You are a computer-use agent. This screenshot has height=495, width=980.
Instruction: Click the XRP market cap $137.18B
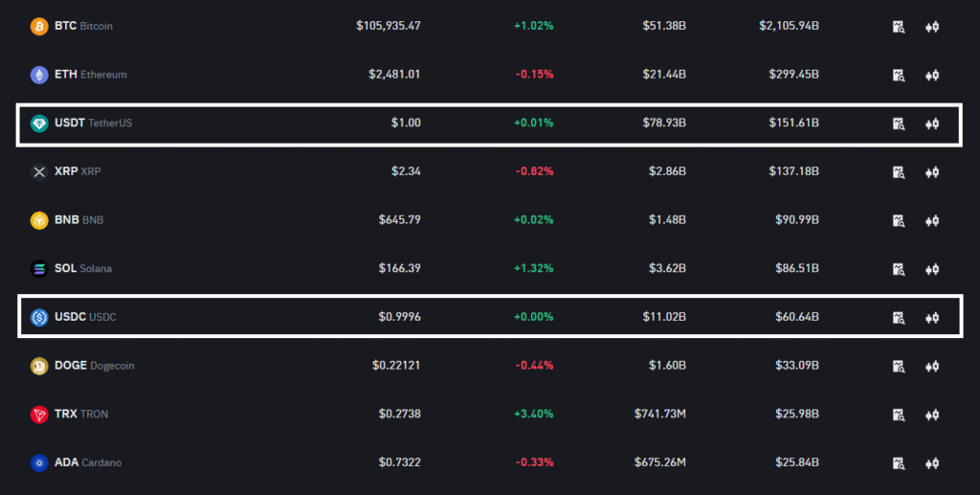(793, 171)
